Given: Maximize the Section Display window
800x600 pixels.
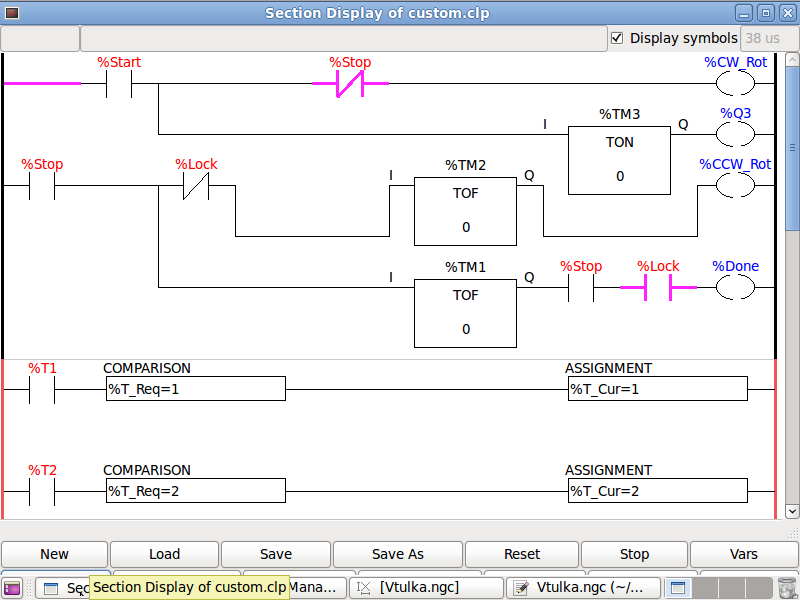Looking at the screenshot, I should [x=766, y=13].
